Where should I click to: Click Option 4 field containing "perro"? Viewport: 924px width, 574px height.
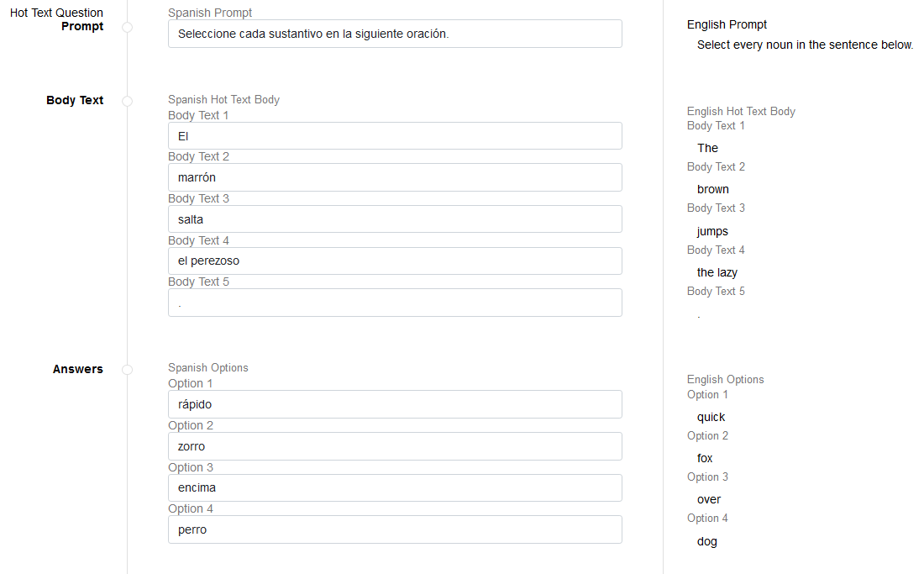[x=395, y=529]
